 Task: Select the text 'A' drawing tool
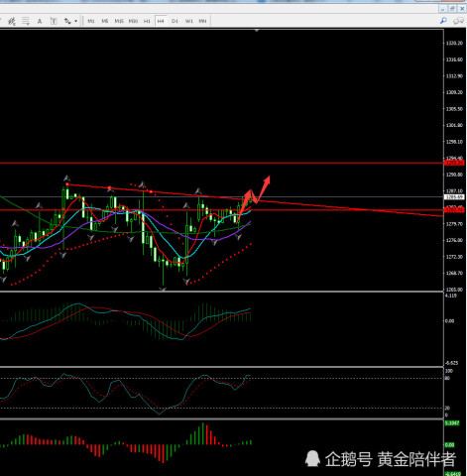point(40,21)
